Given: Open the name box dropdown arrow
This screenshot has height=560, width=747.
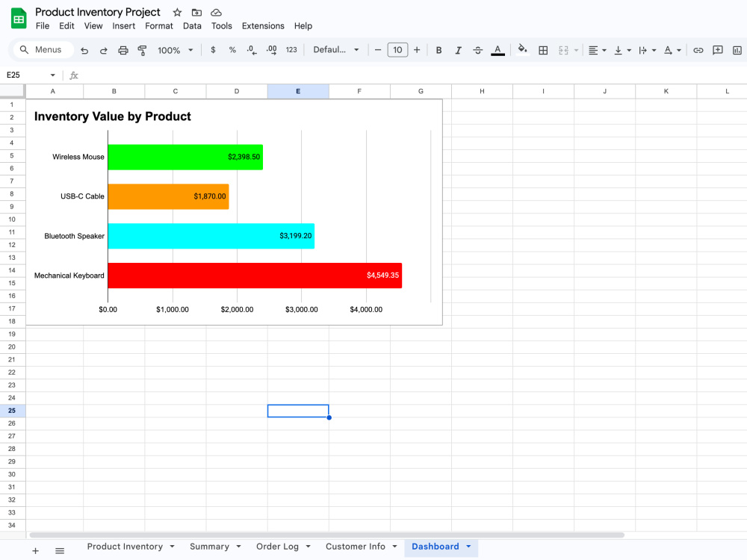Looking at the screenshot, I should pyautogui.click(x=52, y=75).
